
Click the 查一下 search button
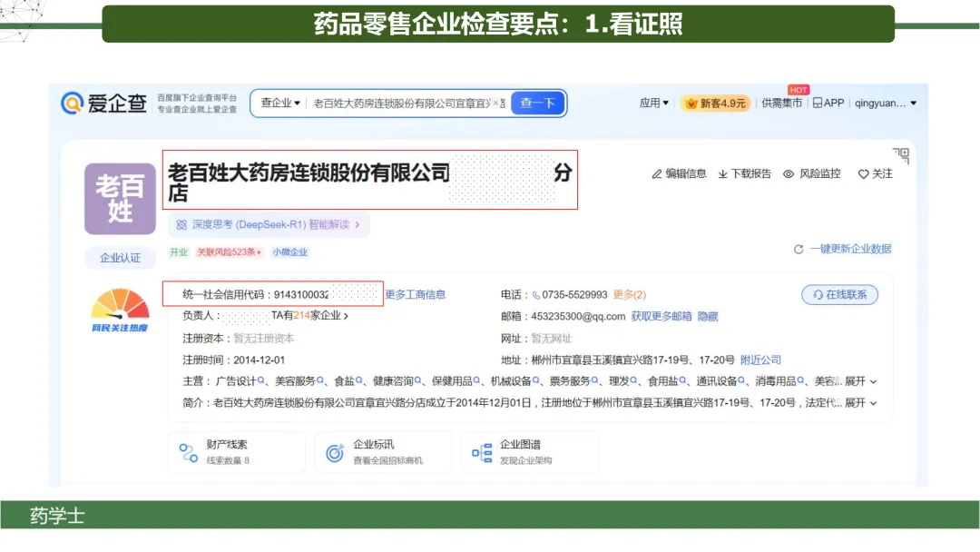pyautogui.click(x=537, y=103)
